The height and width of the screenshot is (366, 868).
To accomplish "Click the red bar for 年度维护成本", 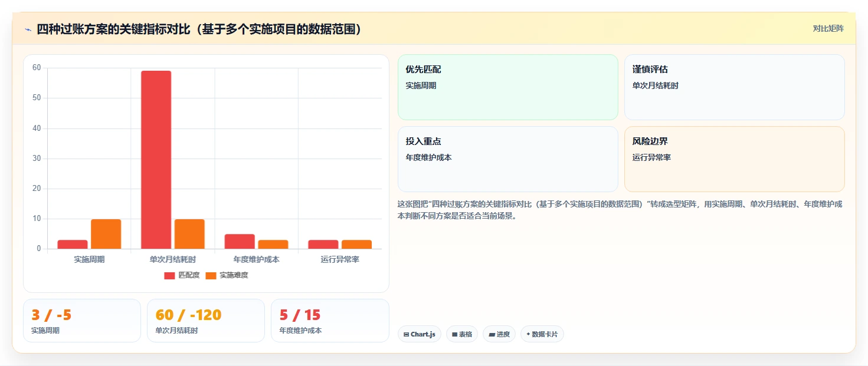I will [240, 241].
